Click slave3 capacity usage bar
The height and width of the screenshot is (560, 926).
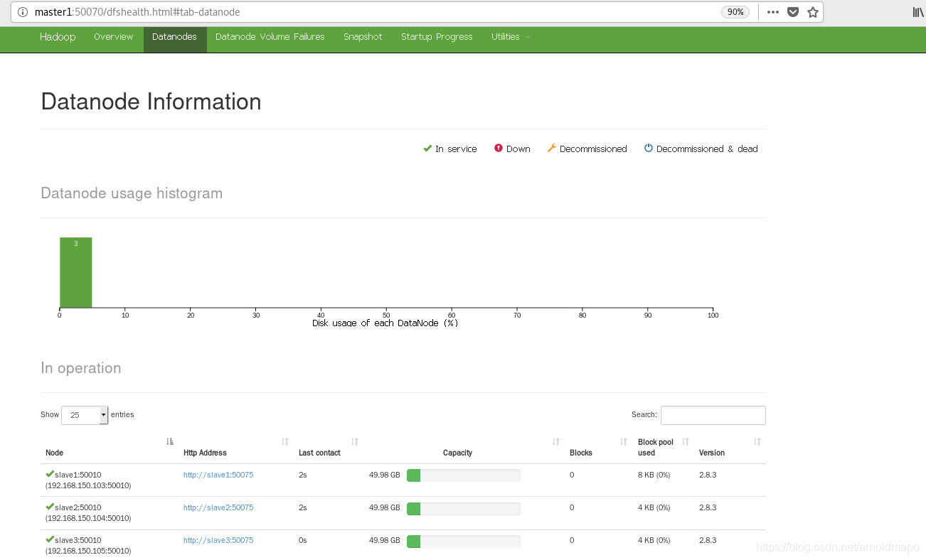464,541
